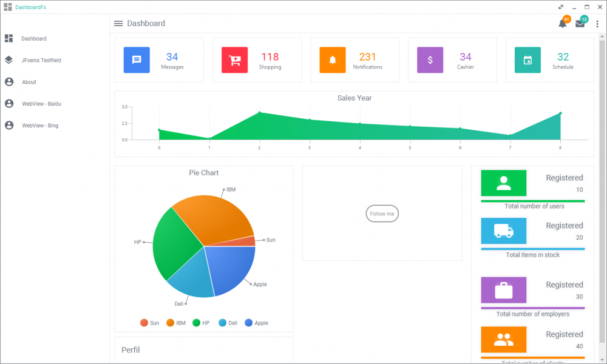Open the blue Messages chat icon
Viewport: 607px width, 364px height.
[137, 60]
